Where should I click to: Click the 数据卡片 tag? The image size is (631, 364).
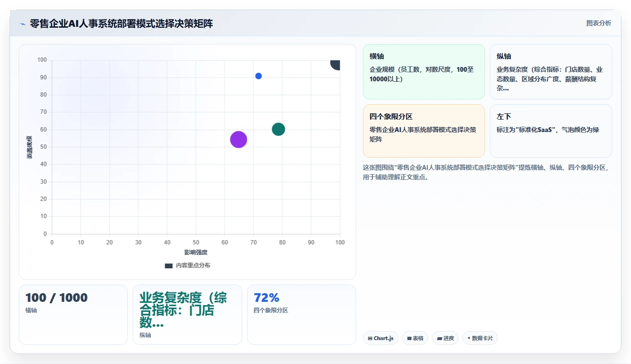[480, 338]
